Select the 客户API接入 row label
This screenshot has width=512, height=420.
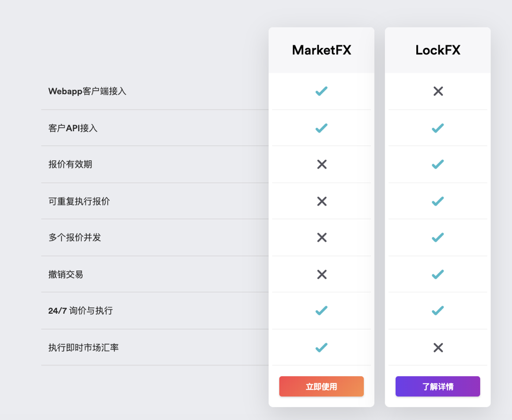tap(72, 128)
